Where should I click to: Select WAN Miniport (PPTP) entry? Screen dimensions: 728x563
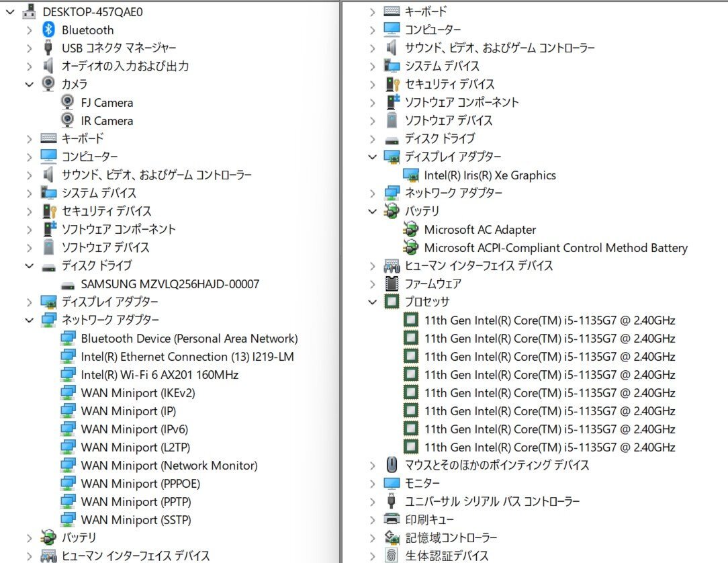click(x=136, y=501)
